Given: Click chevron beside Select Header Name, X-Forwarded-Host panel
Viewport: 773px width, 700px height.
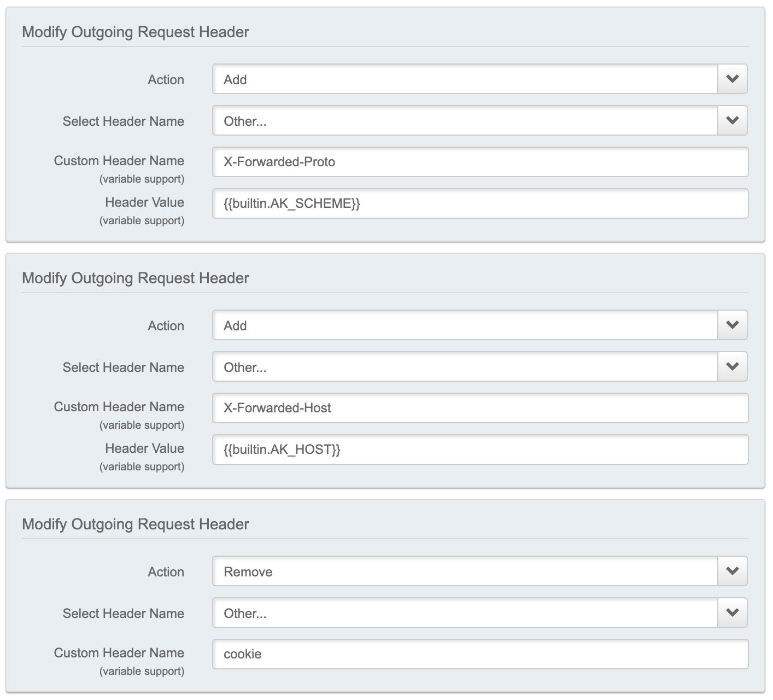Looking at the screenshot, I should tap(732, 366).
